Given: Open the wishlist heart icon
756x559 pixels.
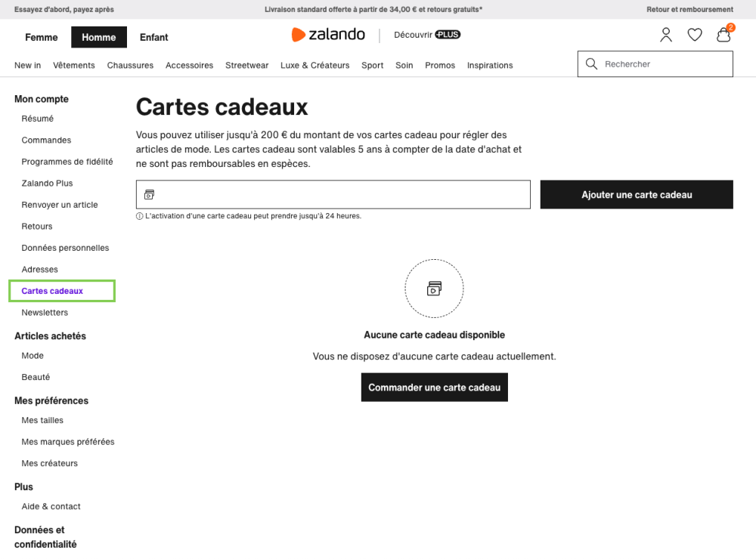Looking at the screenshot, I should (695, 35).
